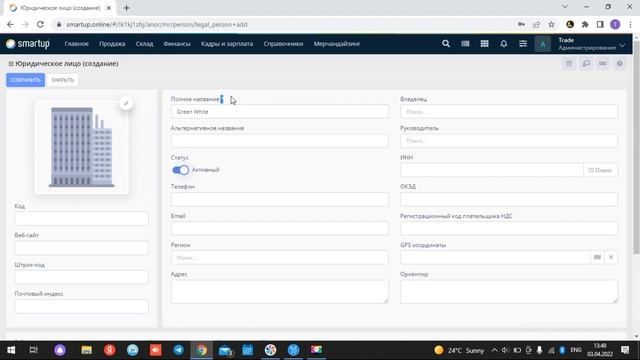Screen dimensions: 640x360
Task: Click the Поиск button in ИНН field
Action: click(600, 170)
